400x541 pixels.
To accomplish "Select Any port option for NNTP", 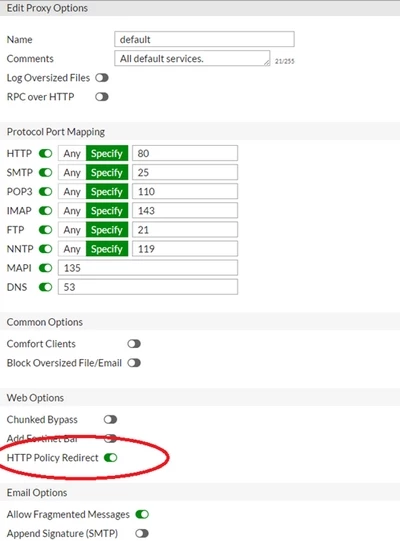I will point(72,249).
